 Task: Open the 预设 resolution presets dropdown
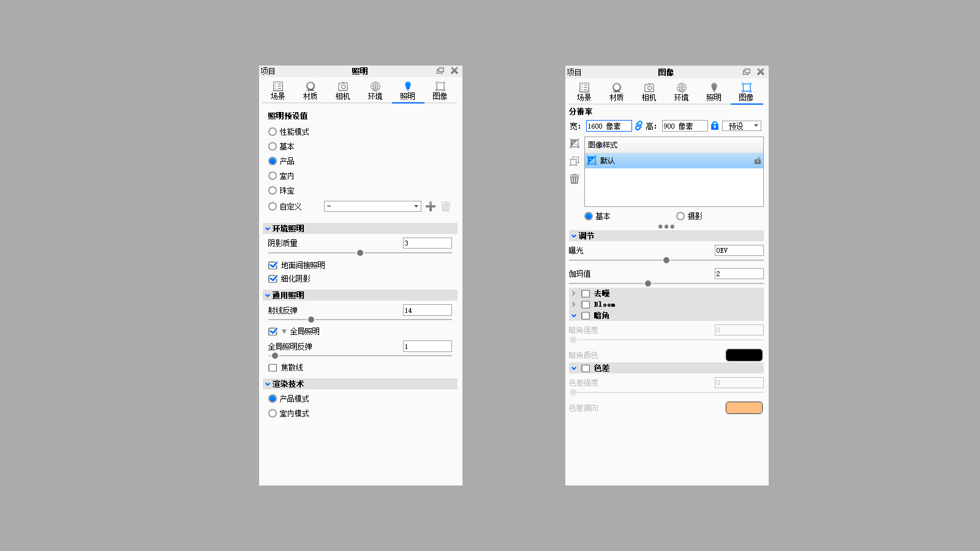[742, 126]
